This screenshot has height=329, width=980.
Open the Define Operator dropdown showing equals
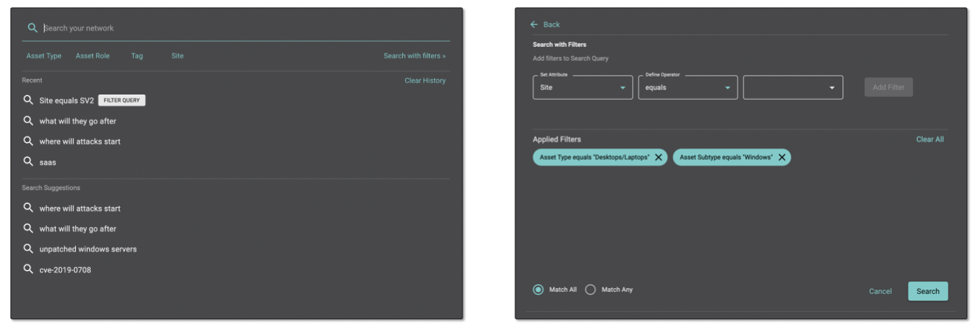pyautogui.click(x=687, y=87)
